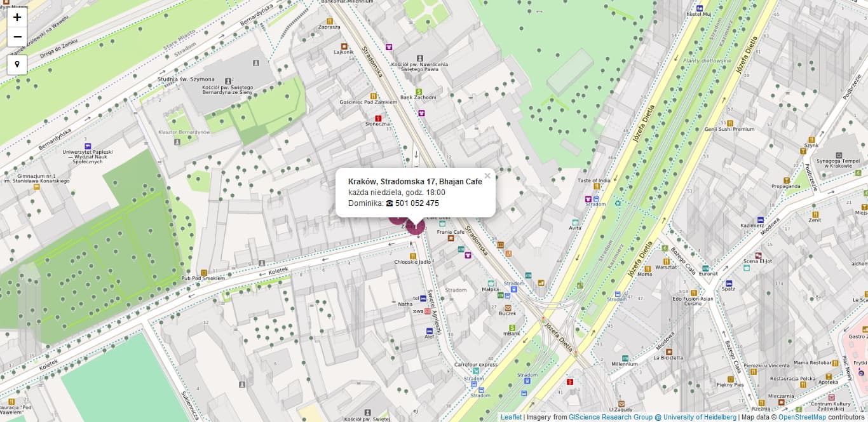The height and width of the screenshot is (422, 868).
Task: Select the Taste of India restaurant icon
Action: [x=597, y=186]
